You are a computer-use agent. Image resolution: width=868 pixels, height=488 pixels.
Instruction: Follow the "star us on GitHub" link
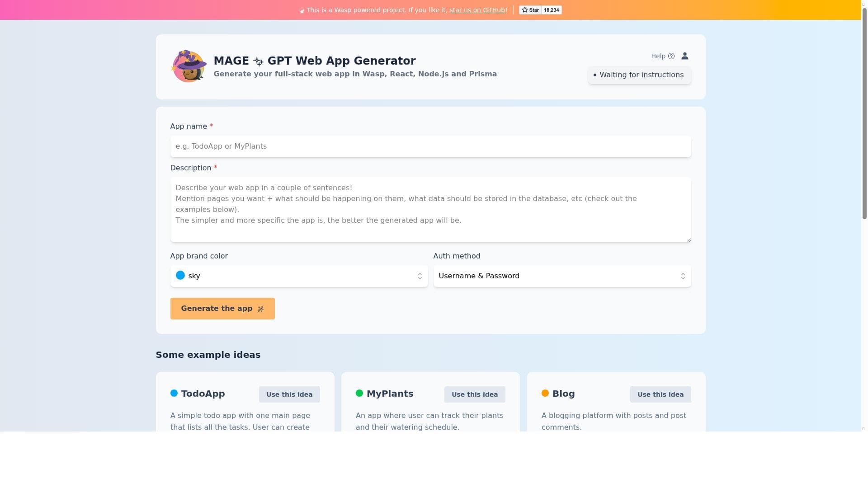(477, 10)
